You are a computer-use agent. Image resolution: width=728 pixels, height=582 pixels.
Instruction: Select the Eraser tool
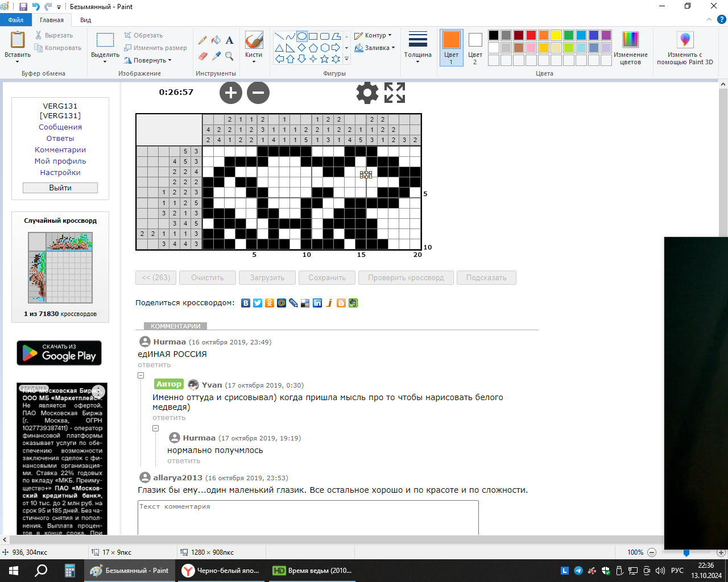tap(202, 56)
